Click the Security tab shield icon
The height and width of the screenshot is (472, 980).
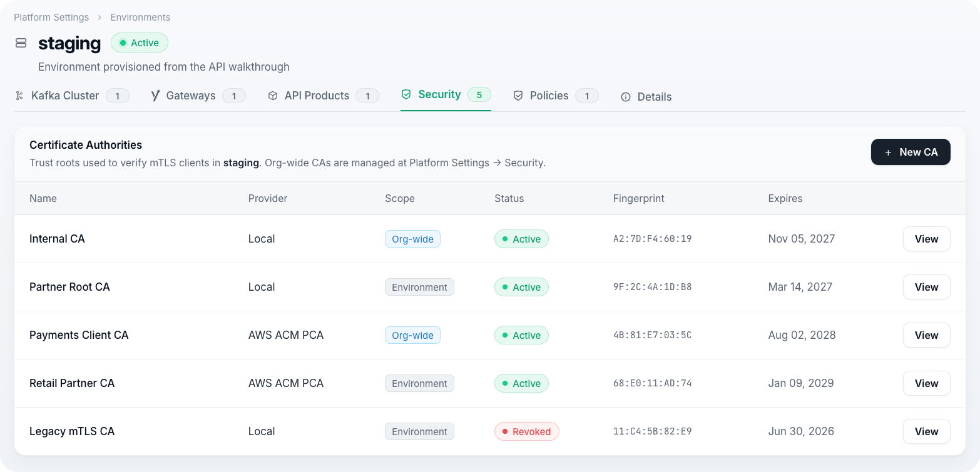click(x=406, y=94)
